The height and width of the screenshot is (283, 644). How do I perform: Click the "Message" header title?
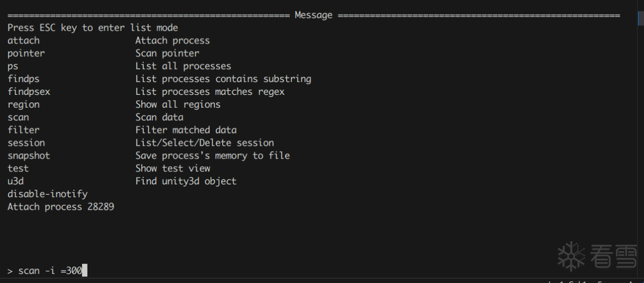(x=313, y=15)
